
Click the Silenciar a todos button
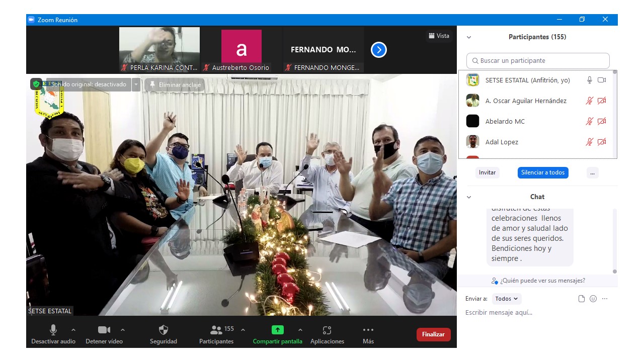pyautogui.click(x=543, y=172)
